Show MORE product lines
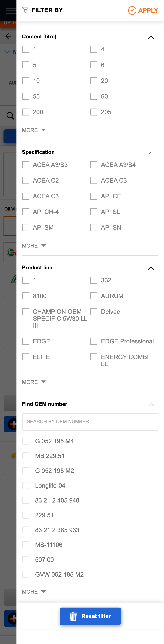Screen dimensions: 164x644 coord(34,382)
